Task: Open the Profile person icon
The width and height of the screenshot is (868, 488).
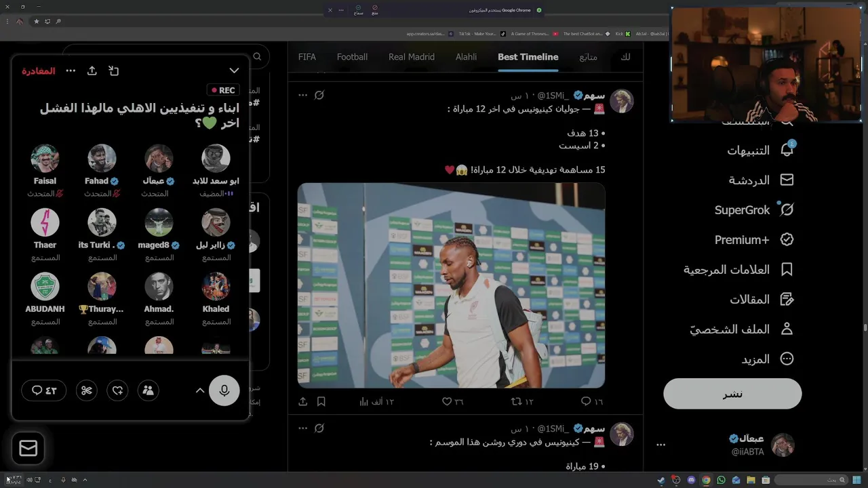Action: pyautogui.click(x=787, y=329)
